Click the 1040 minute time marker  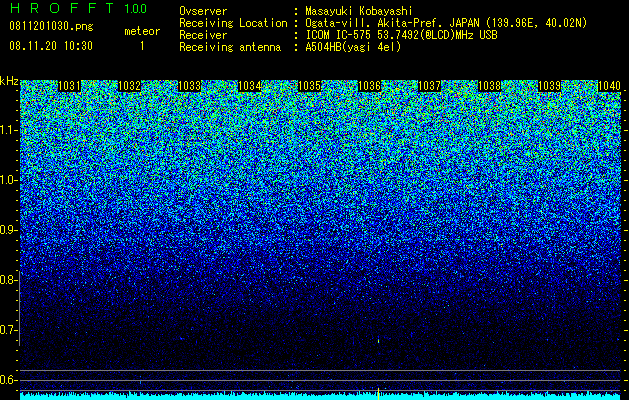click(x=609, y=86)
